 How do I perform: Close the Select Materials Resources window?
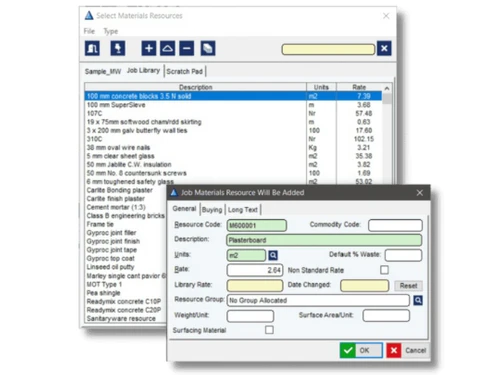(386, 16)
